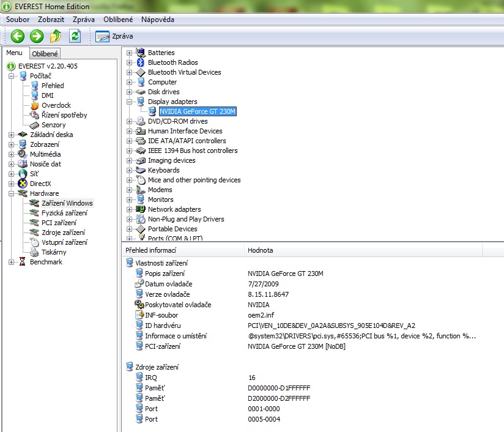Click the Poskytovatel ovladače gear icon
The width and height of the screenshot is (504, 432).
[139, 304]
